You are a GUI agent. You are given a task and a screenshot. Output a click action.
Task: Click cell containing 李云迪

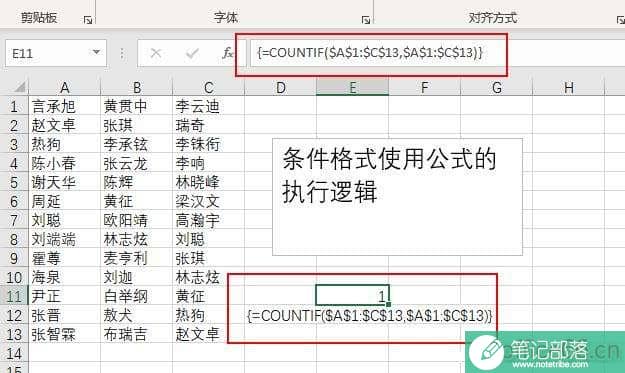[x=208, y=106]
